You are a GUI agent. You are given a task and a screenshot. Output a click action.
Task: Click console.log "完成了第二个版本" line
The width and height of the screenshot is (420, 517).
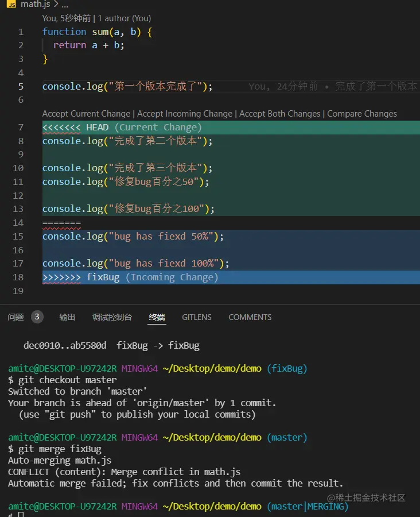click(127, 141)
